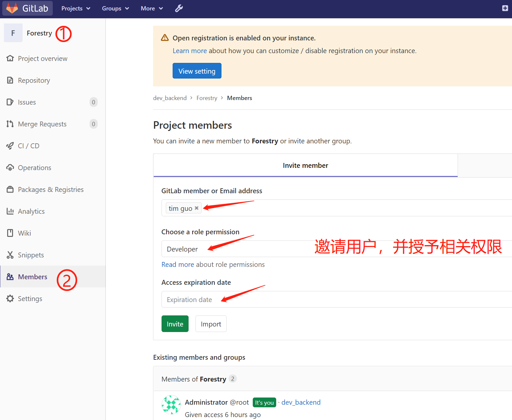Click the GitLab fox logo
Screen dimensions: 512x420
coord(12,8)
